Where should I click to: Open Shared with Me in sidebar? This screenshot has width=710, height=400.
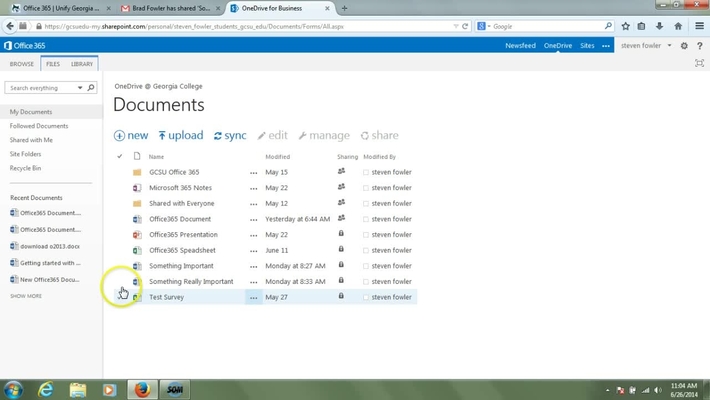tap(31, 140)
